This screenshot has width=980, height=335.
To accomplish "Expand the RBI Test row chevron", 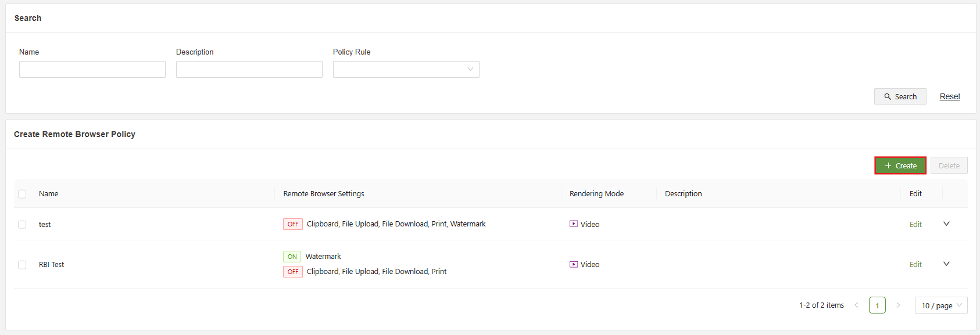I will (x=946, y=264).
